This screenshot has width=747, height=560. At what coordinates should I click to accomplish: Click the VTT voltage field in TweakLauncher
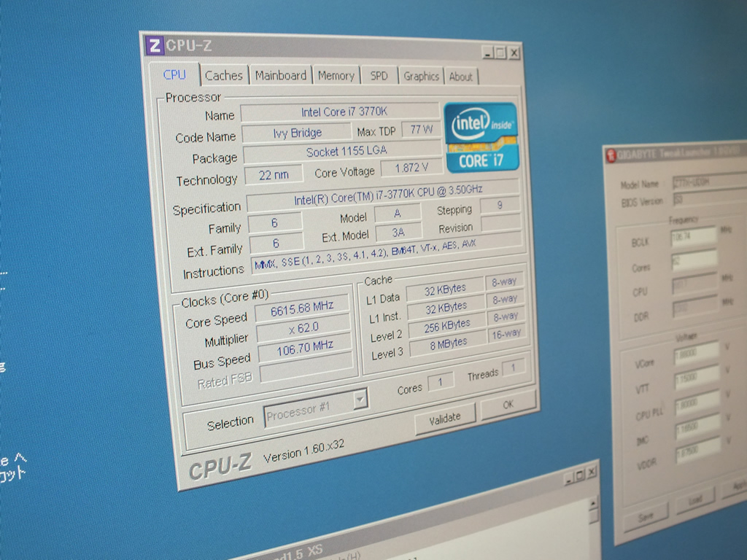click(x=697, y=378)
